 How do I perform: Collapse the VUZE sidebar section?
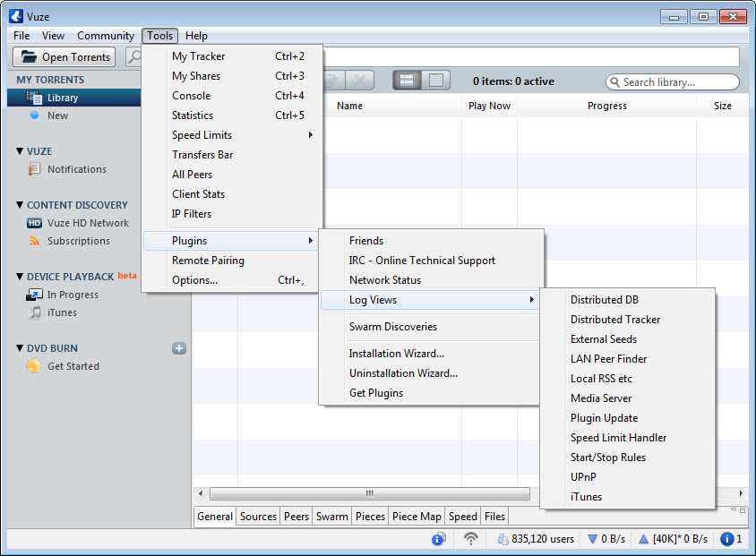(20, 151)
